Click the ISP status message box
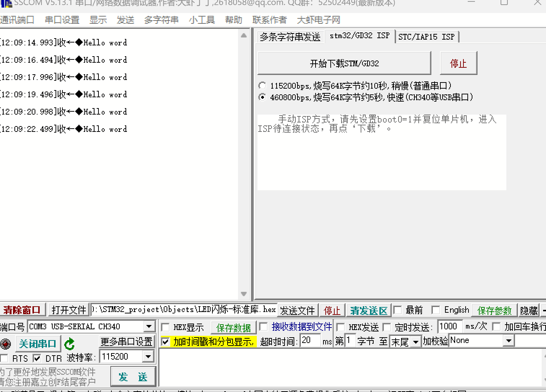546x392 pixels. pos(382,152)
